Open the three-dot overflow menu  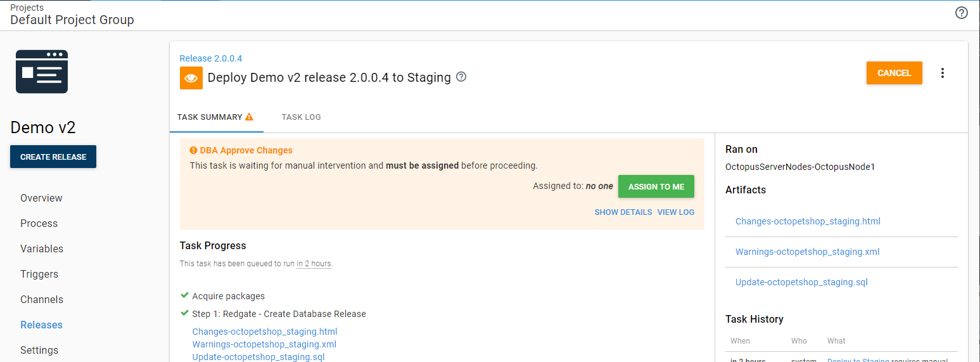(943, 73)
